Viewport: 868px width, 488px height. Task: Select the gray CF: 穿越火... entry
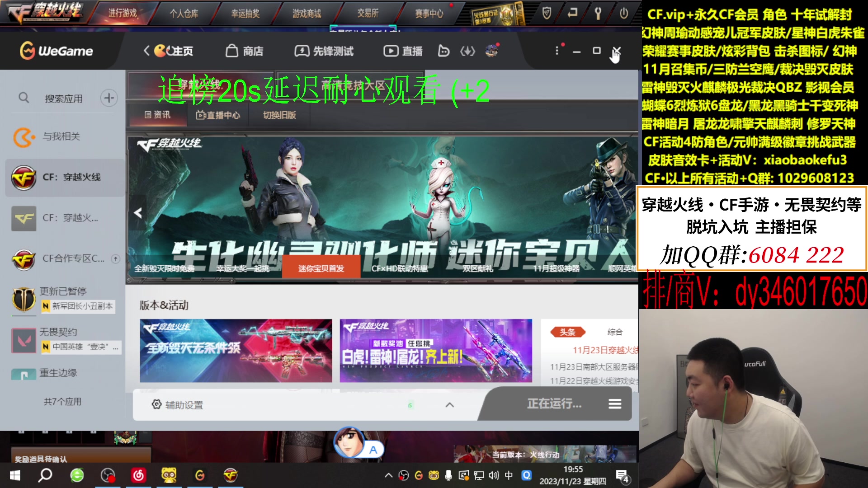pos(65,218)
